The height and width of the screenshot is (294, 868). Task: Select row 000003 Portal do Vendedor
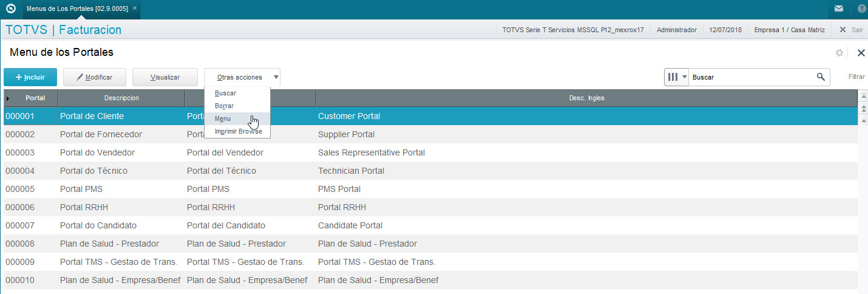click(x=430, y=152)
